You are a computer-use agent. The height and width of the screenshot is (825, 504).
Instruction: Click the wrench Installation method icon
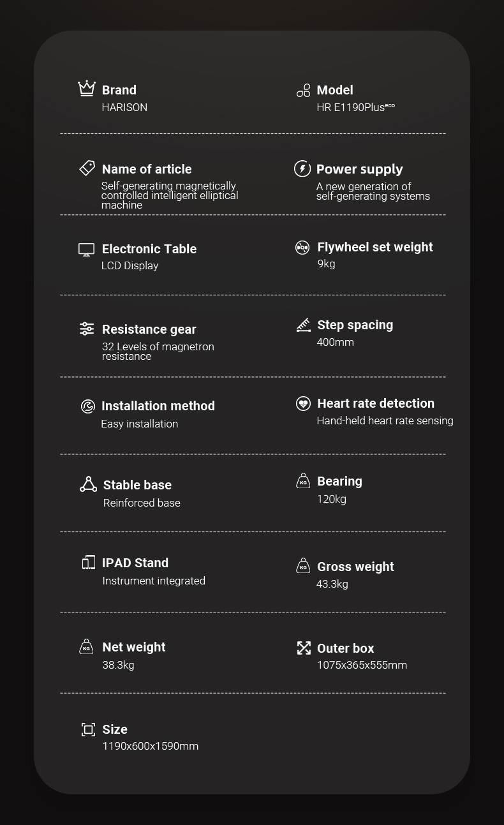[87, 406]
